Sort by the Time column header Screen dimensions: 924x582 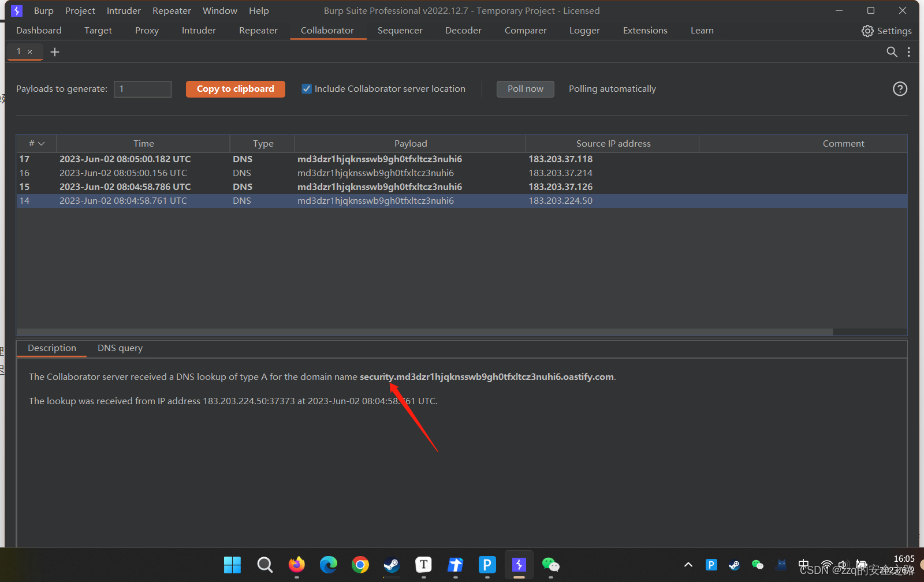[x=144, y=143]
